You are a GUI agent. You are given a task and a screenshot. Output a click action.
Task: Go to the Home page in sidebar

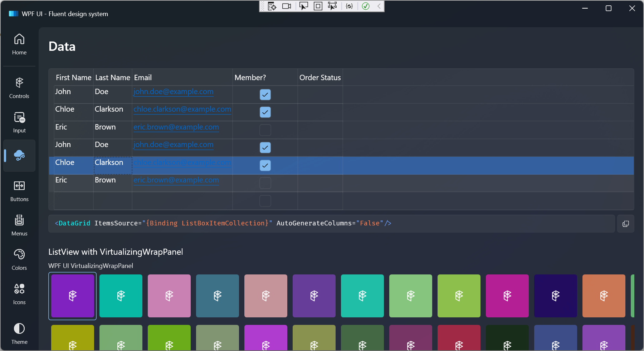click(19, 44)
